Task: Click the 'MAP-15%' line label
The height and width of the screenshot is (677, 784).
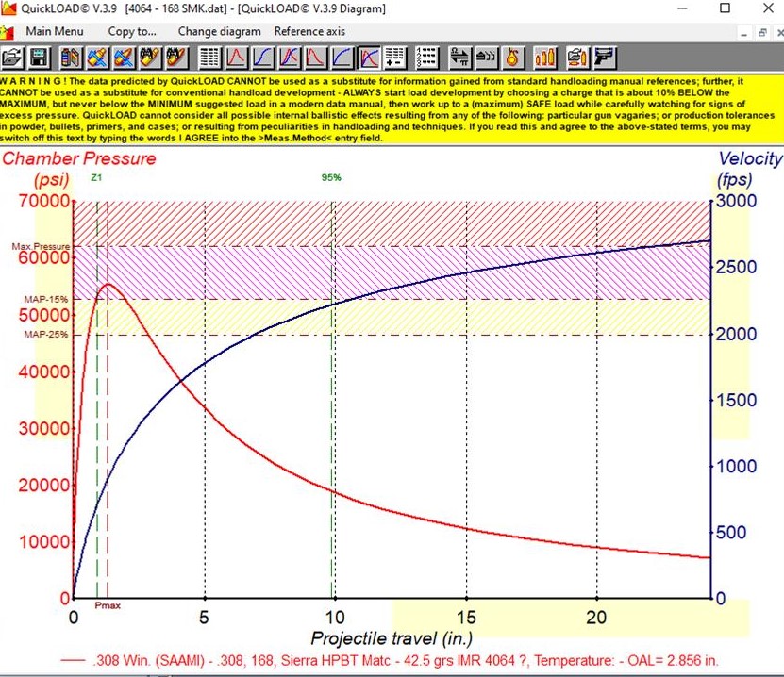Action: pyautogui.click(x=46, y=299)
